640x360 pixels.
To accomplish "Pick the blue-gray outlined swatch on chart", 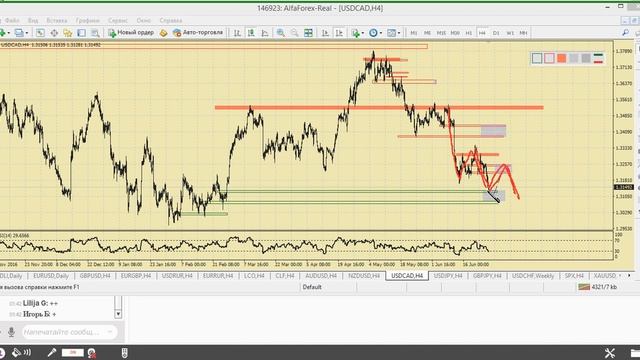I will click(537, 58).
